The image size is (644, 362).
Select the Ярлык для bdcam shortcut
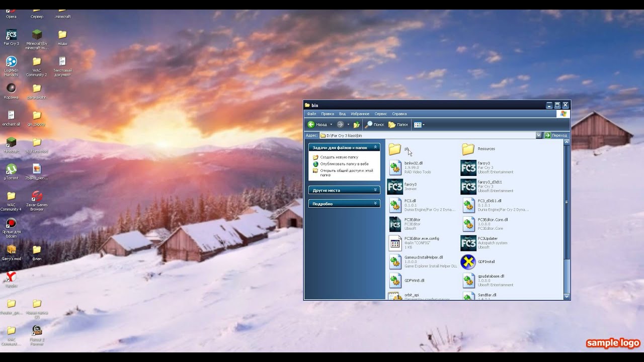point(11,228)
